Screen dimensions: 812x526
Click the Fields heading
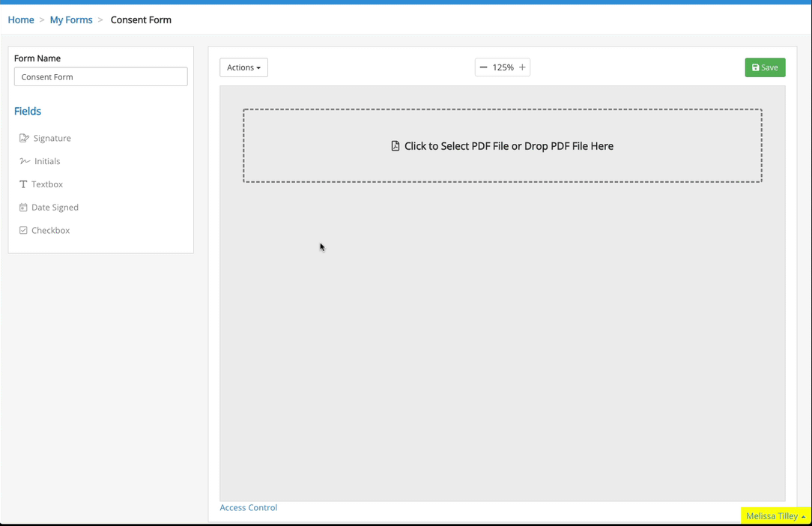tap(28, 111)
